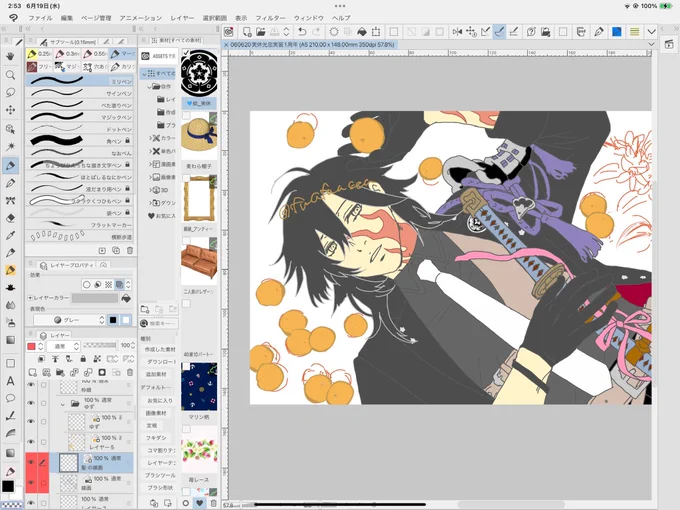Select the Lasso selection tool

[10, 92]
